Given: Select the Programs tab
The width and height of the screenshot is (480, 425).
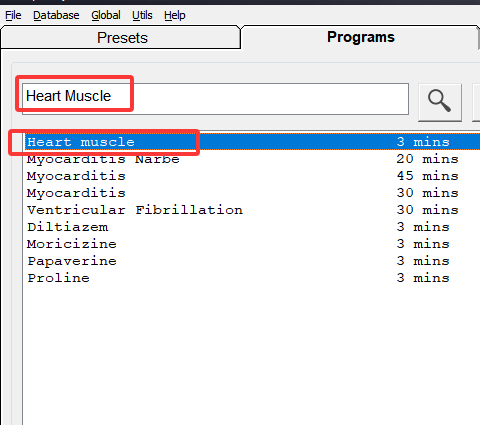Looking at the screenshot, I should 361,37.
